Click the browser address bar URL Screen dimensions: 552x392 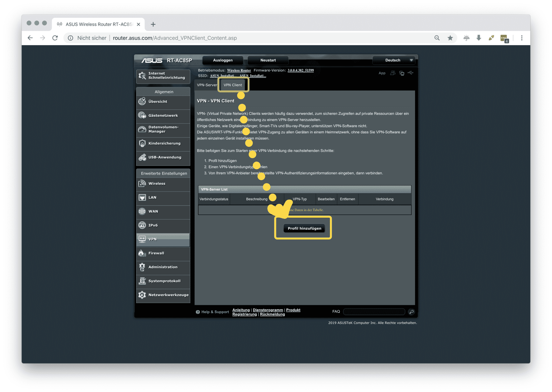click(x=175, y=38)
